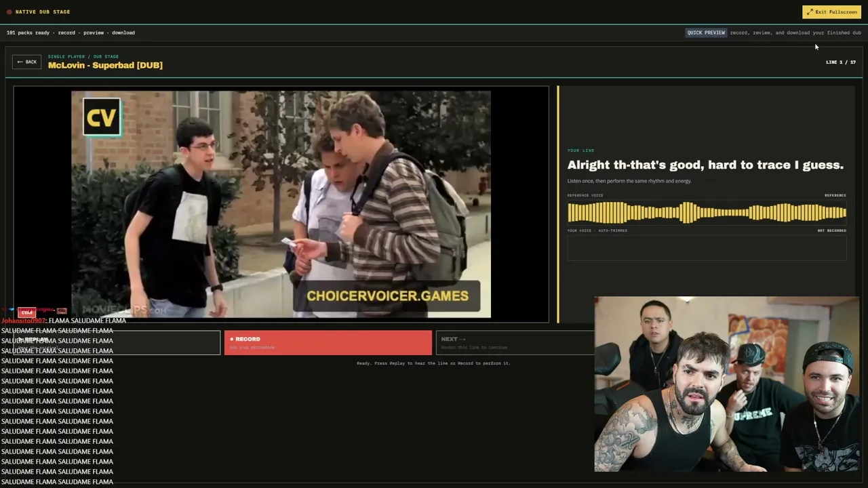Click the Johansito0907 chat username

tap(23, 321)
